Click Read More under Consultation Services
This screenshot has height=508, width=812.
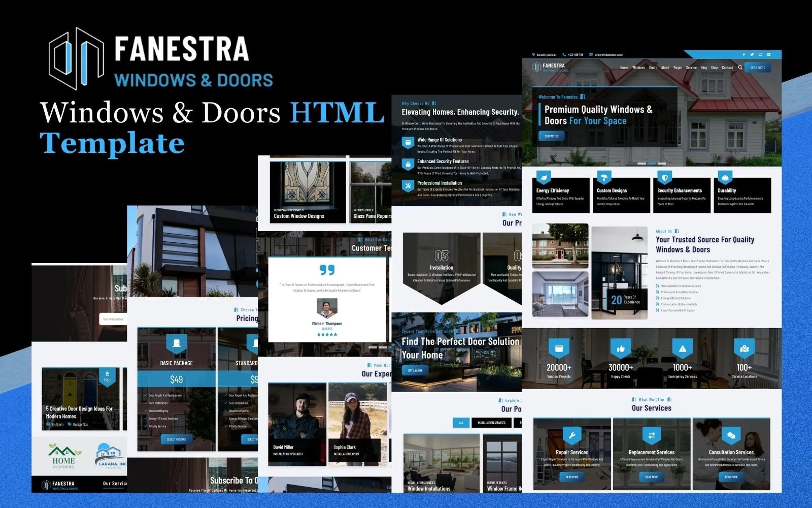click(x=731, y=477)
